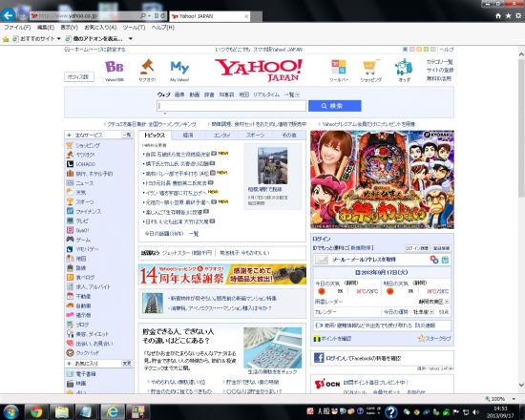Open browser settings gear icon
The height and width of the screenshot is (420, 525).
tap(518, 15)
